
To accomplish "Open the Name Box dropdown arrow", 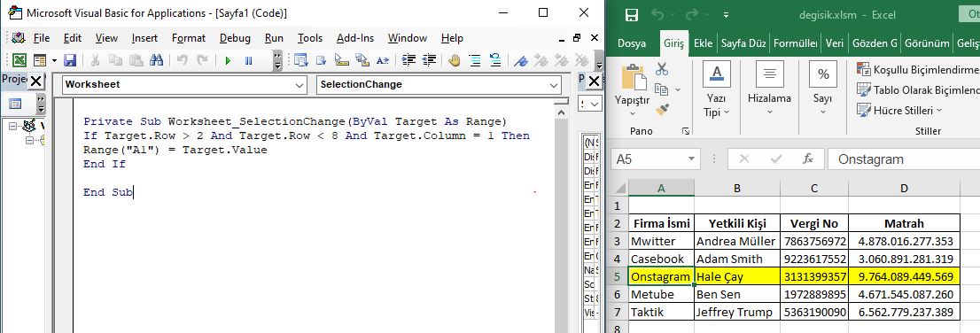I will [690, 159].
